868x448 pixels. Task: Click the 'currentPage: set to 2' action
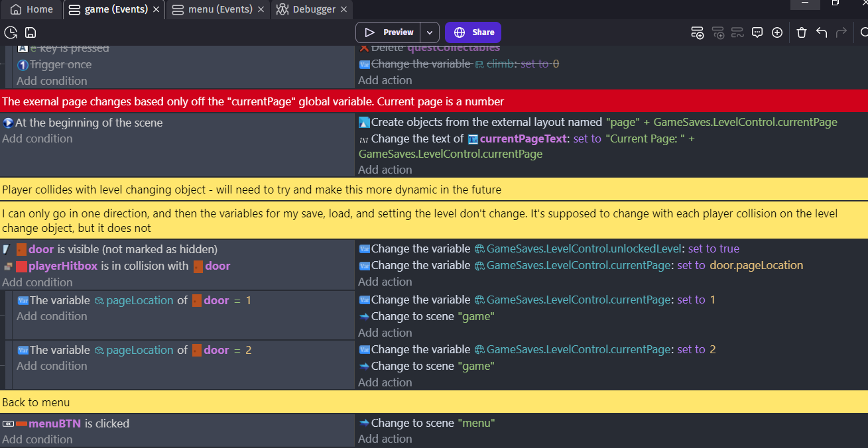pos(537,349)
